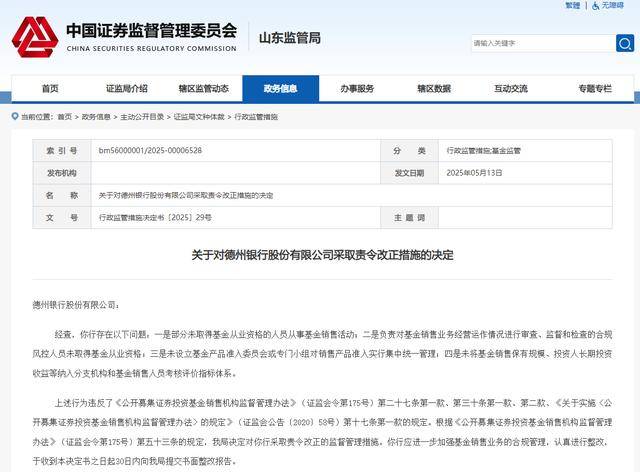Click the 文号 label cell

pos(62,218)
